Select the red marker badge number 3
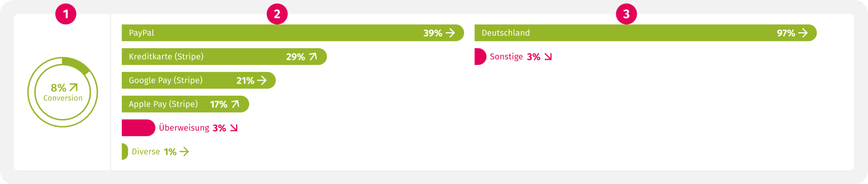The image size is (868, 184). click(626, 14)
